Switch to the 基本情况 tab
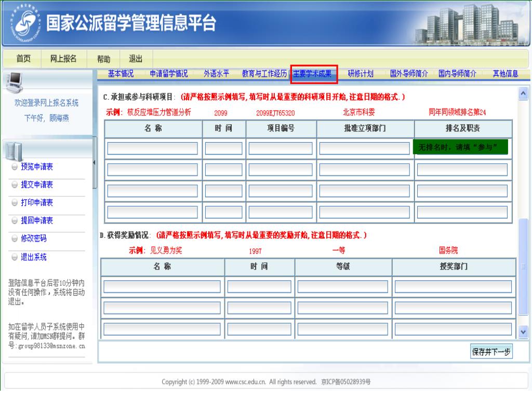This screenshot has height=399, width=532. click(x=121, y=74)
